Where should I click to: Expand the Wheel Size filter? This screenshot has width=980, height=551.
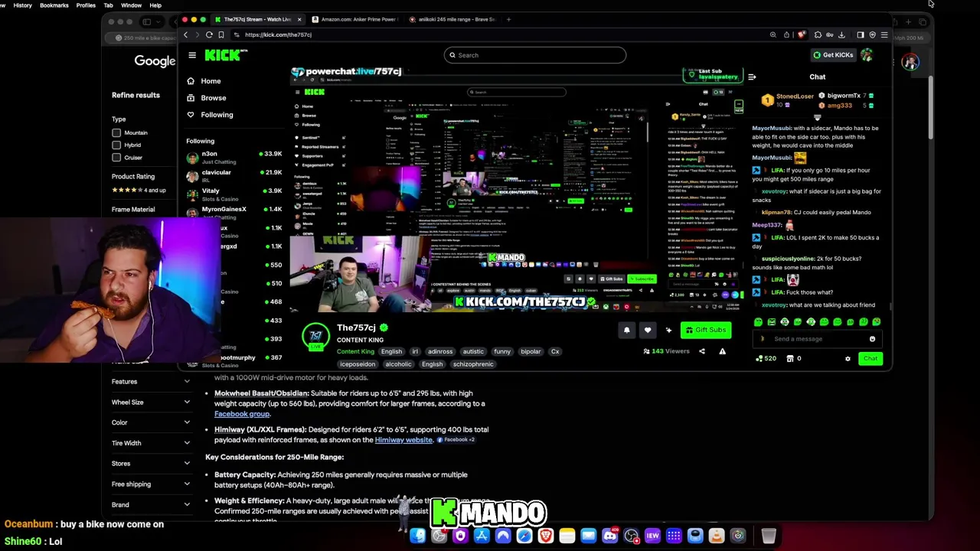151,402
